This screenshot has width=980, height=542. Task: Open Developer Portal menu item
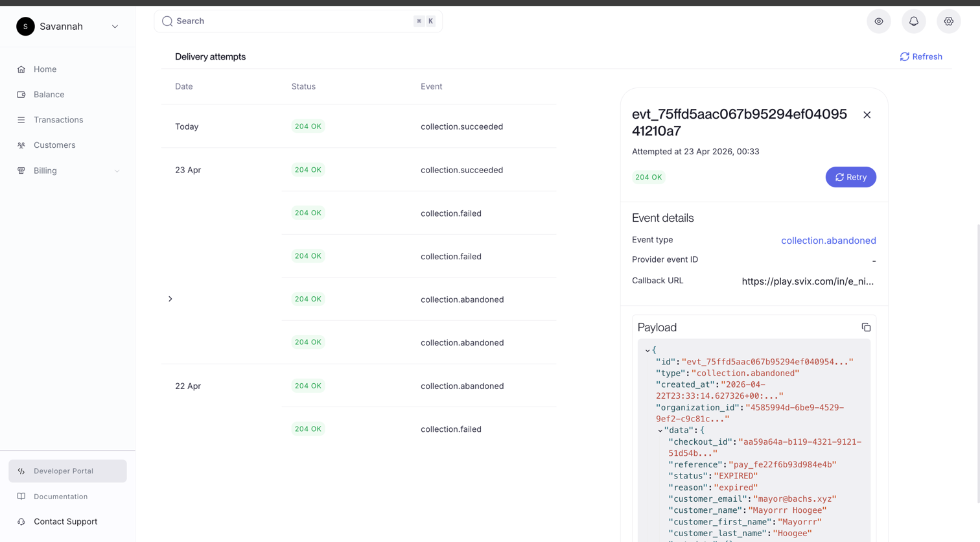[x=67, y=471]
